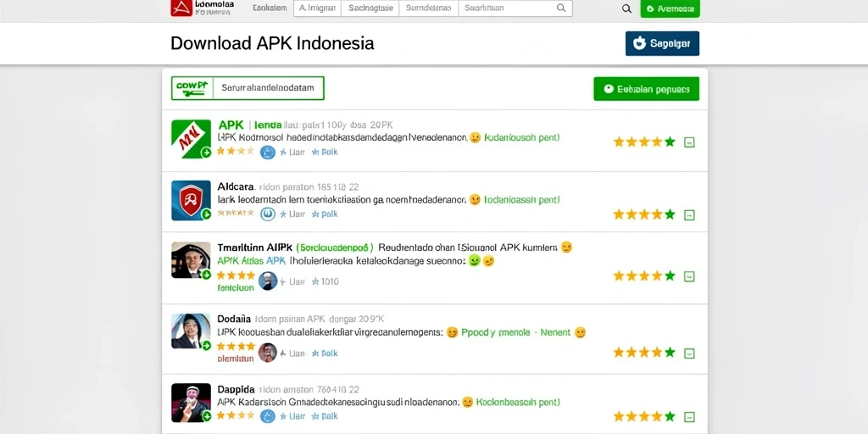Screen dimensions: 868x434
Task: Click the Dappida title link
Action: 236,389
